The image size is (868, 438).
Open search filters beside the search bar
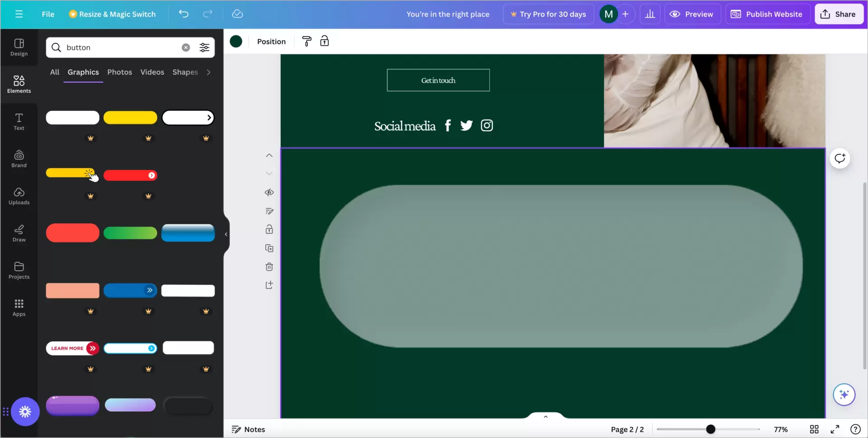[x=204, y=47]
